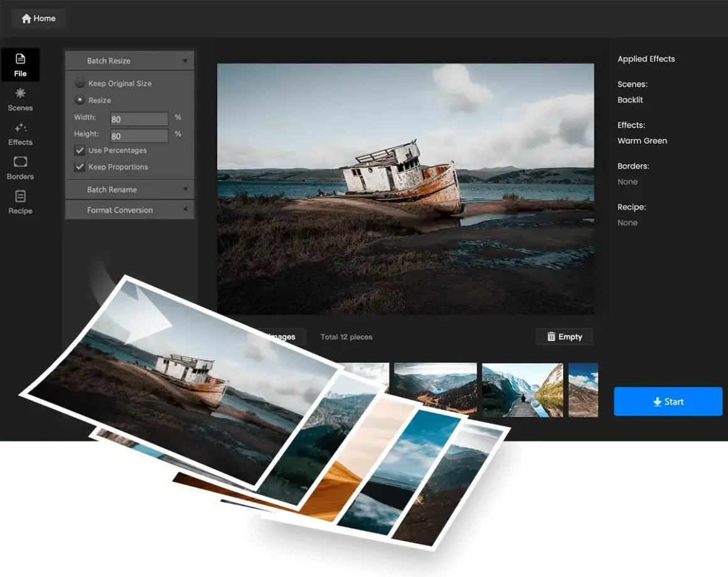Select the Keep Original Size option
The image size is (728, 577).
pos(80,83)
